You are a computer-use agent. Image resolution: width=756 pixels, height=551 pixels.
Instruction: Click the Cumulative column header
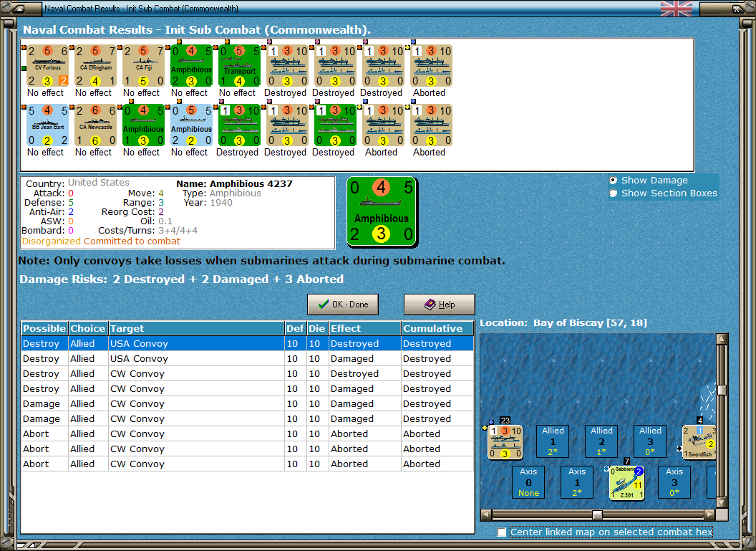(437, 328)
